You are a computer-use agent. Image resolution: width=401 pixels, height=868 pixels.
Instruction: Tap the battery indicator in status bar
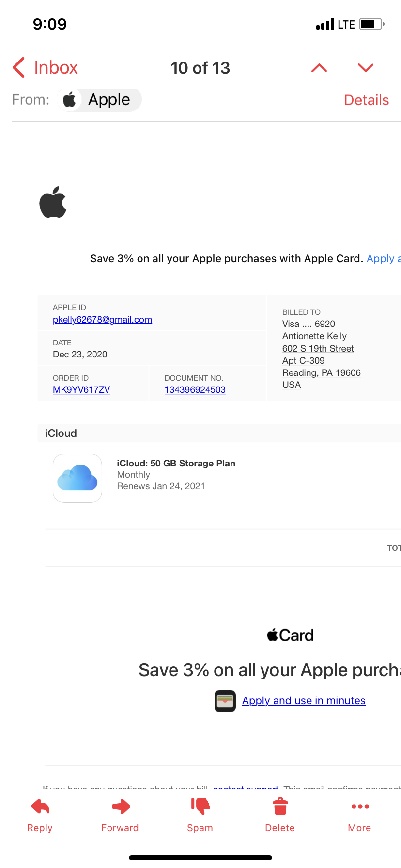click(x=372, y=24)
